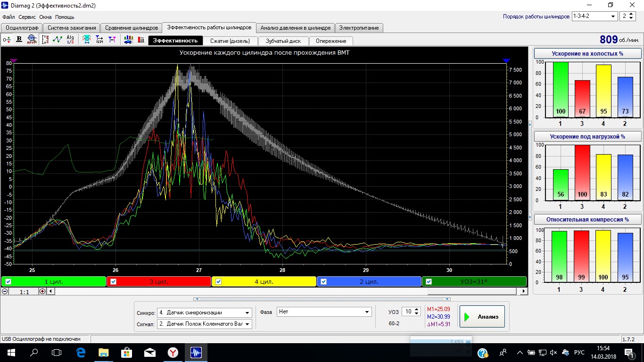Open taskbar search magnifier

click(34, 352)
